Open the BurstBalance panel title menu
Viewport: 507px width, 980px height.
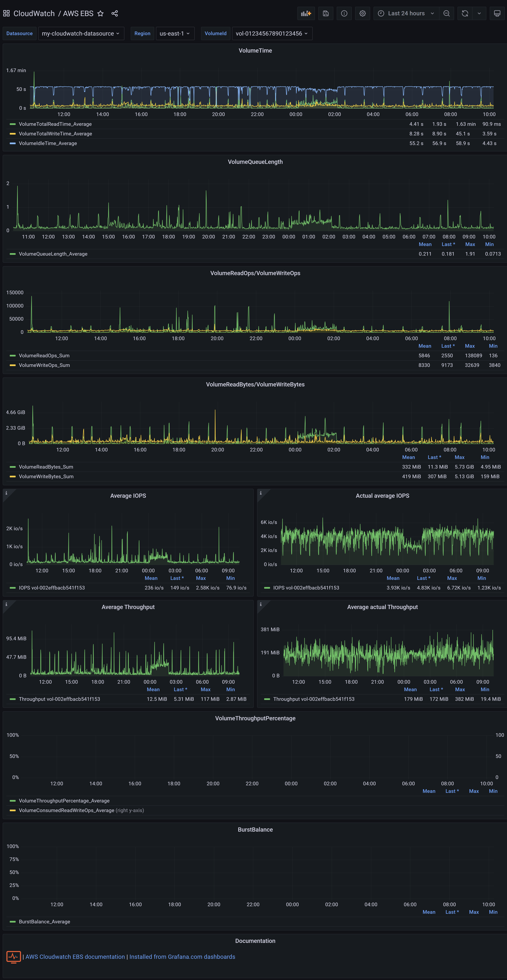tap(255, 830)
